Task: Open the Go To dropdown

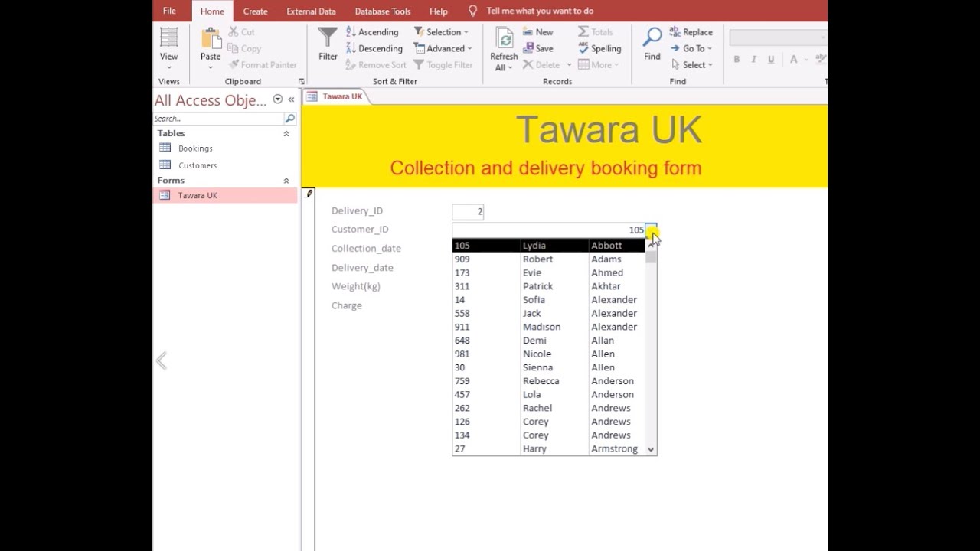Action: (x=691, y=48)
